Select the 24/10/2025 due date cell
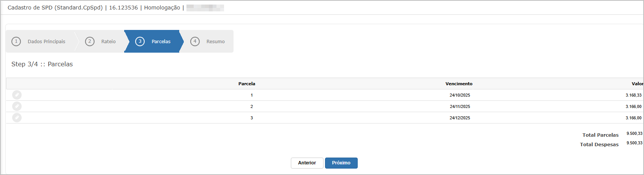This screenshot has width=644, height=175. pos(460,95)
